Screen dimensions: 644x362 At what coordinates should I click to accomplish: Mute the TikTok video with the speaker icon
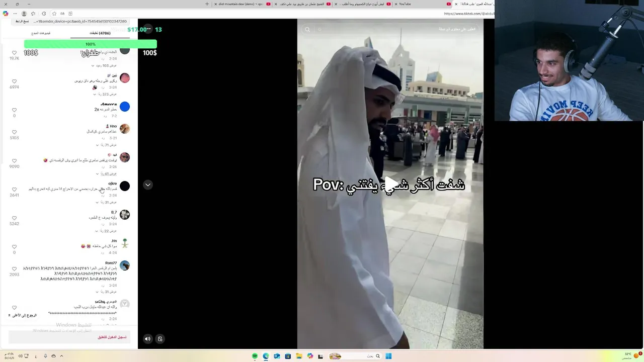[147, 339]
